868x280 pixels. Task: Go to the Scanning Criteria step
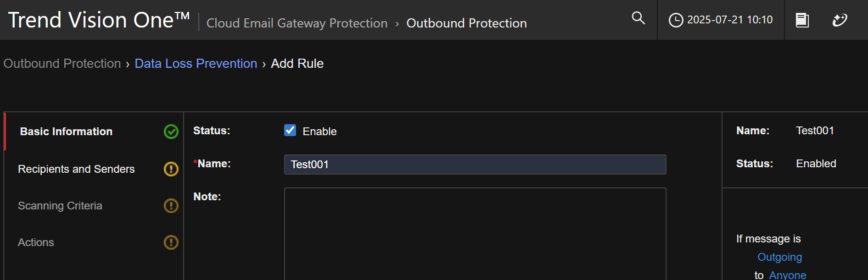pos(60,206)
